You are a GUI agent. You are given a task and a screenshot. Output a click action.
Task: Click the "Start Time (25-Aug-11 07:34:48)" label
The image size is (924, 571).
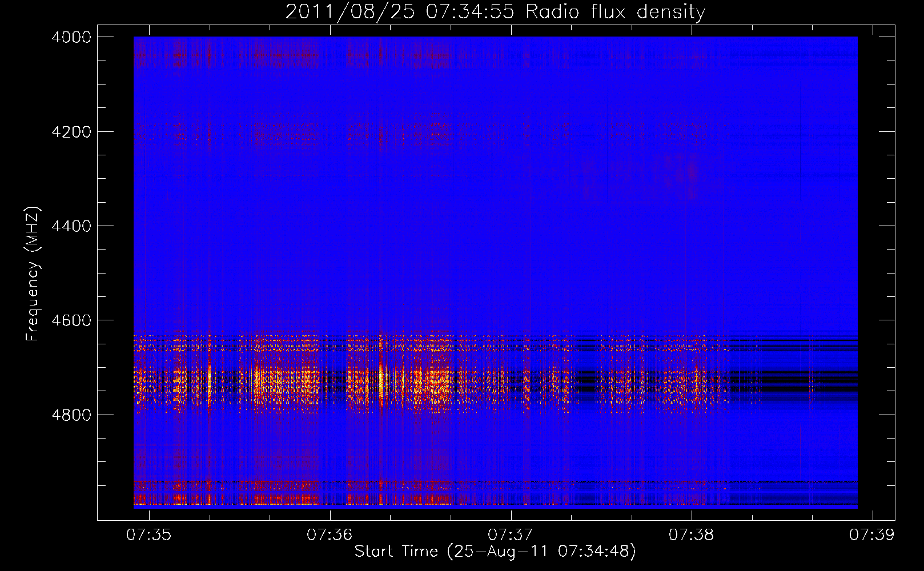[x=495, y=552]
